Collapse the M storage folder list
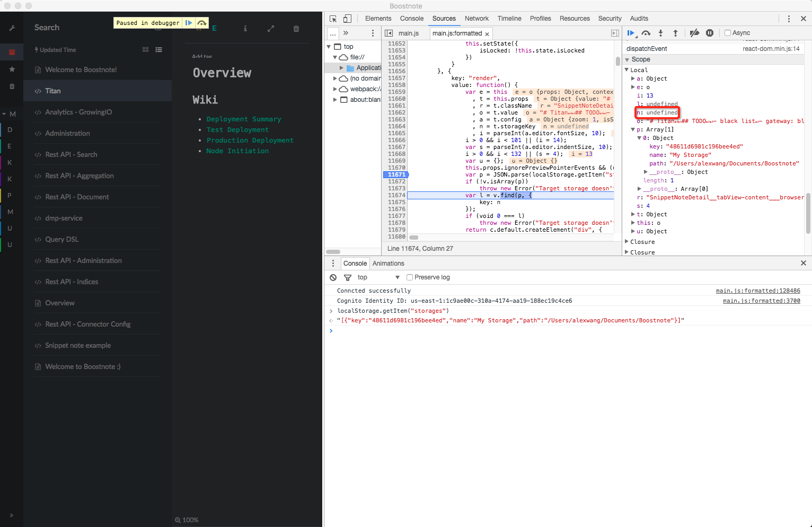Image resolution: width=812 pixels, height=527 pixels. pos(4,114)
